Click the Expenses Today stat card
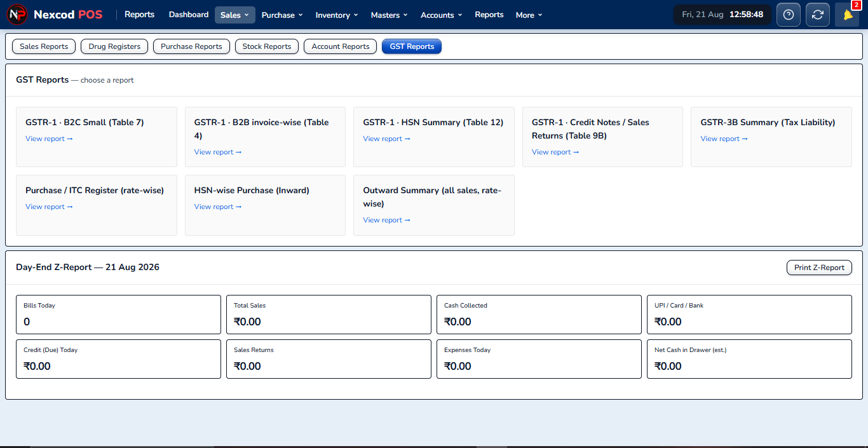This screenshot has height=448, width=868. [539, 359]
